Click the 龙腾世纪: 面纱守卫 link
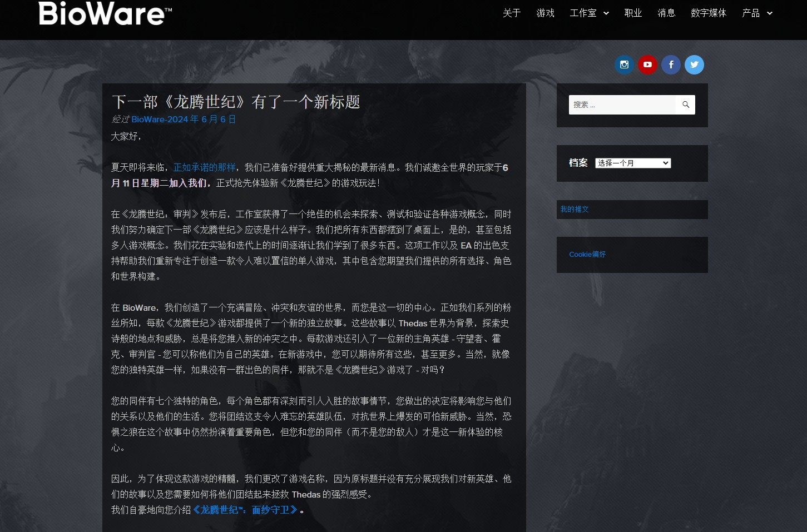 pyautogui.click(x=246, y=510)
